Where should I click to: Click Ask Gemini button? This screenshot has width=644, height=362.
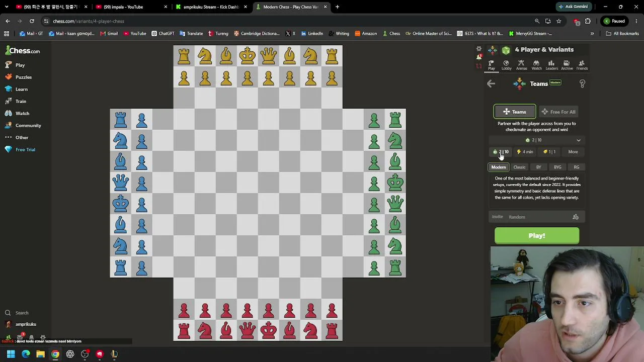pos(573,7)
